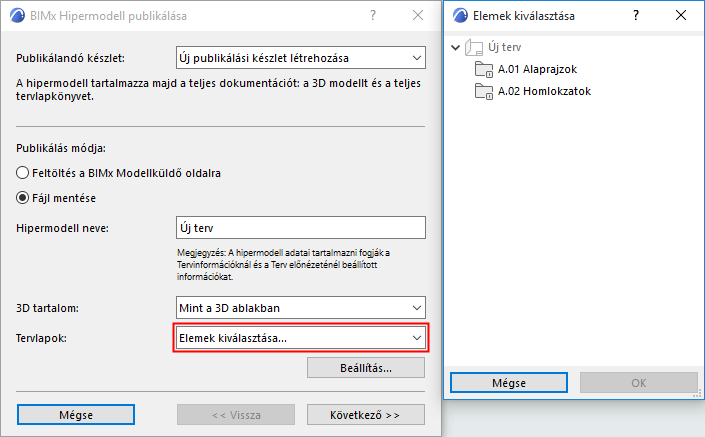
Task: Click resize grip of Elemek kiválasztása dialog
Action: [697, 394]
